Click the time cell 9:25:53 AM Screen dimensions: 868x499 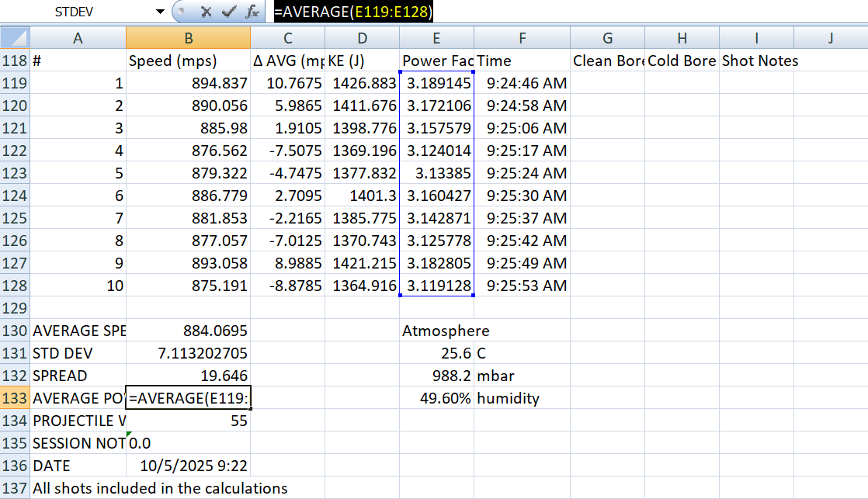tap(522, 286)
